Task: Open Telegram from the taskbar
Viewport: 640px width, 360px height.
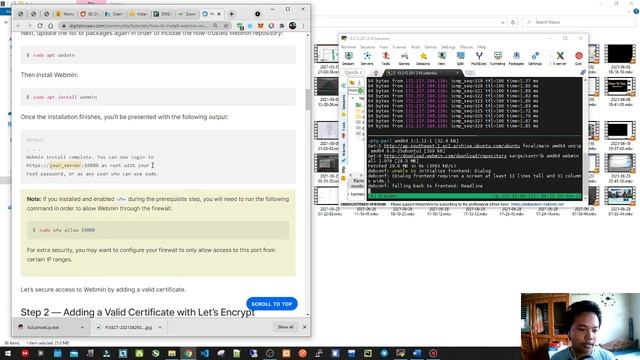Action: pos(384,353)
